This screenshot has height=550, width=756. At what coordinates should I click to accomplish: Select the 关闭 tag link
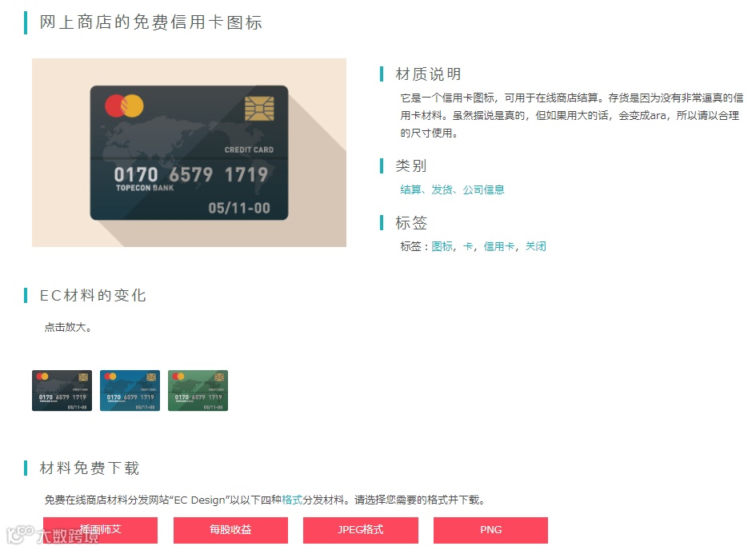(x=536, y=246)
